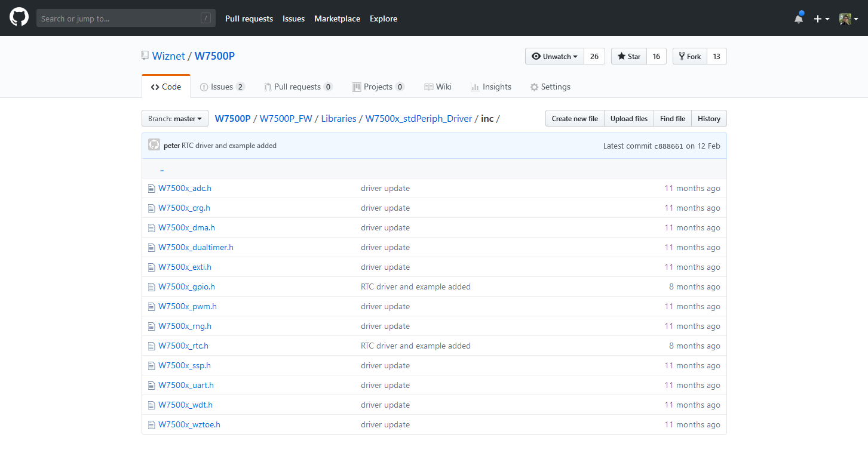The image size is (868, 456).
Task: Open Marketplace in top navigation
Action: (x=337, y=19)
